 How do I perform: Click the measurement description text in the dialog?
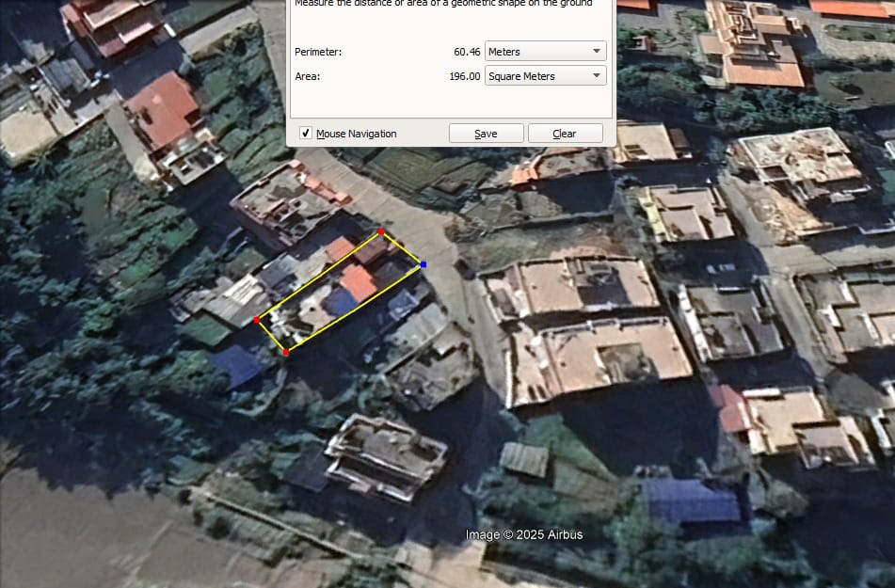pos(443,4)
